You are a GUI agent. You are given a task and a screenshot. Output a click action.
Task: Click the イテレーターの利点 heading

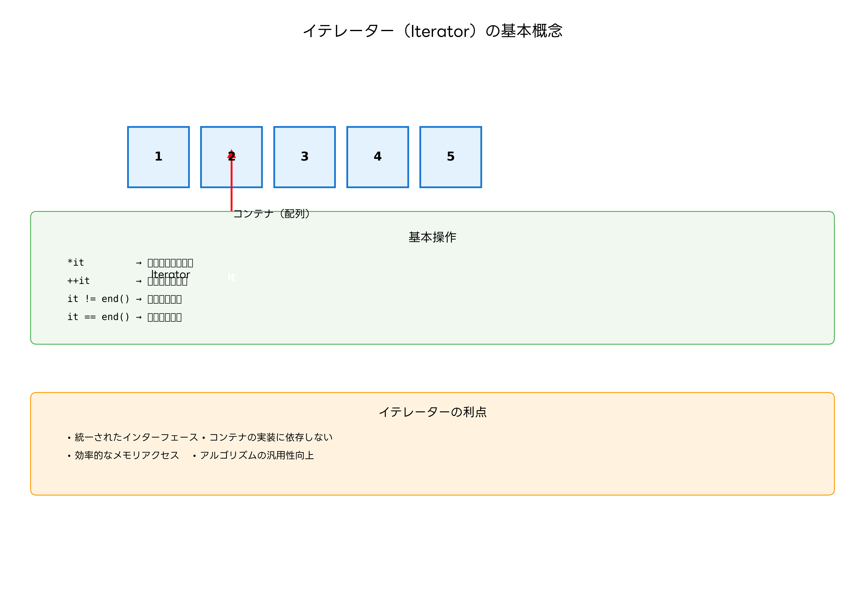[x=432, y=412]
